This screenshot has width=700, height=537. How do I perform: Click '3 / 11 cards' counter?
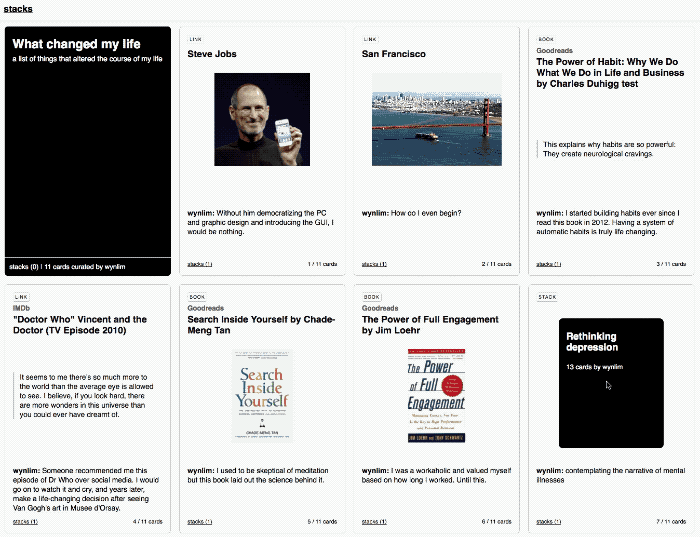671,264
